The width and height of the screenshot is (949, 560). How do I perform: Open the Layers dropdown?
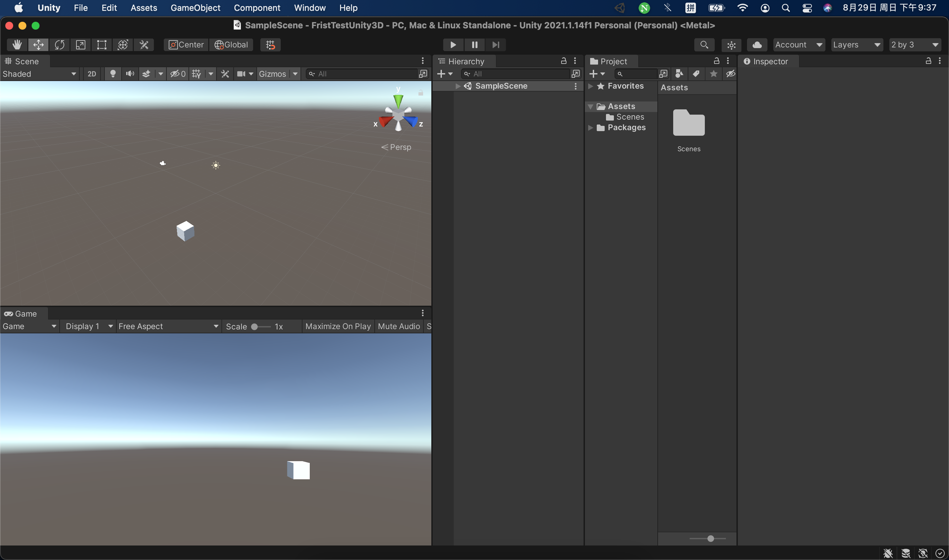[x=856, y=45]
